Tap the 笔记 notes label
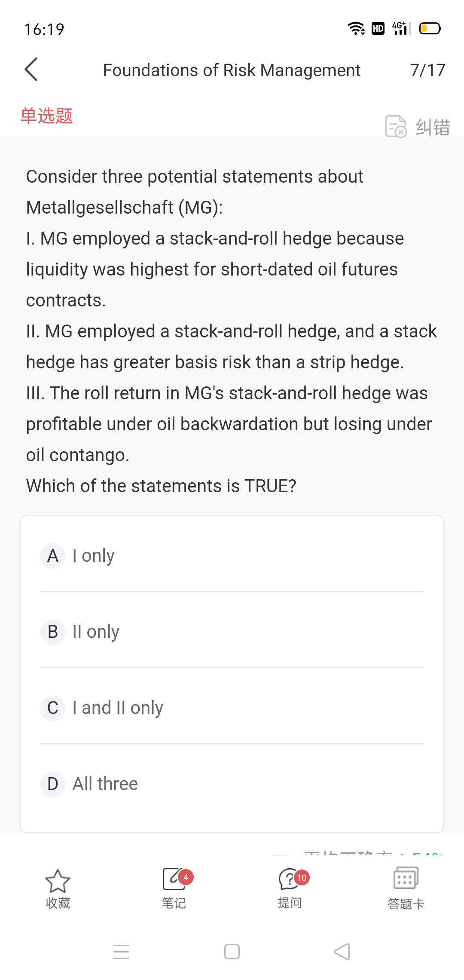The height and width of the screenshot is (980, 464). 174,903
